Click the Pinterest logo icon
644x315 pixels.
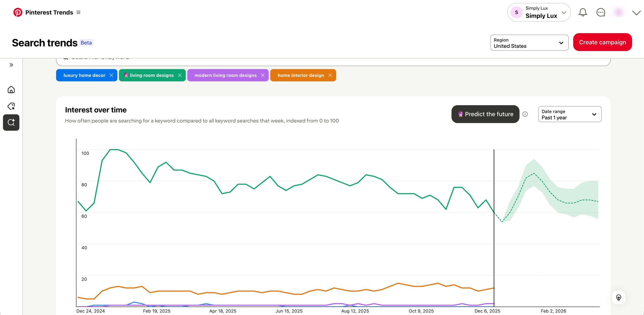(18, 12)
